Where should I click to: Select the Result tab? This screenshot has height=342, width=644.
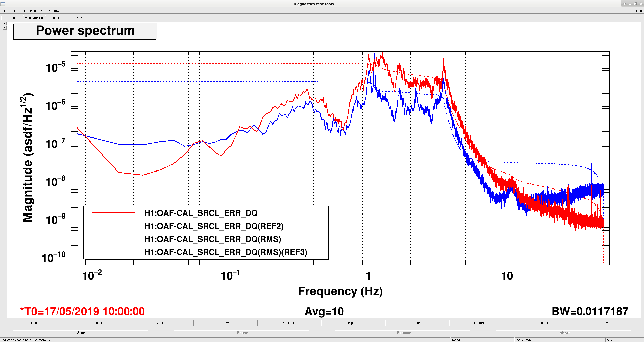point(79,17)
